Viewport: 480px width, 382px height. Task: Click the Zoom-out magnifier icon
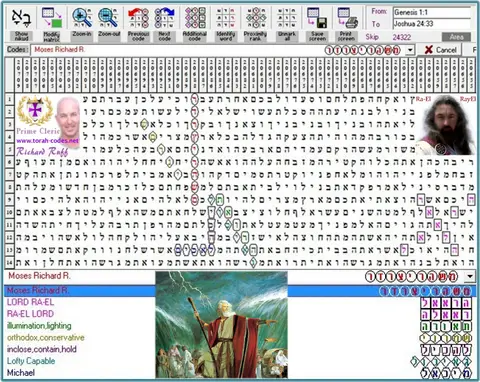click(x=108, y=18)
